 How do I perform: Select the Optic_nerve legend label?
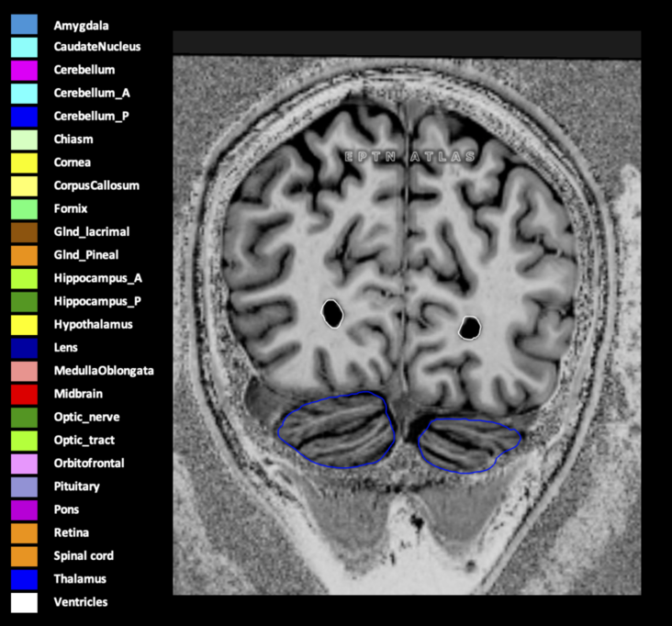click(86, 417)
